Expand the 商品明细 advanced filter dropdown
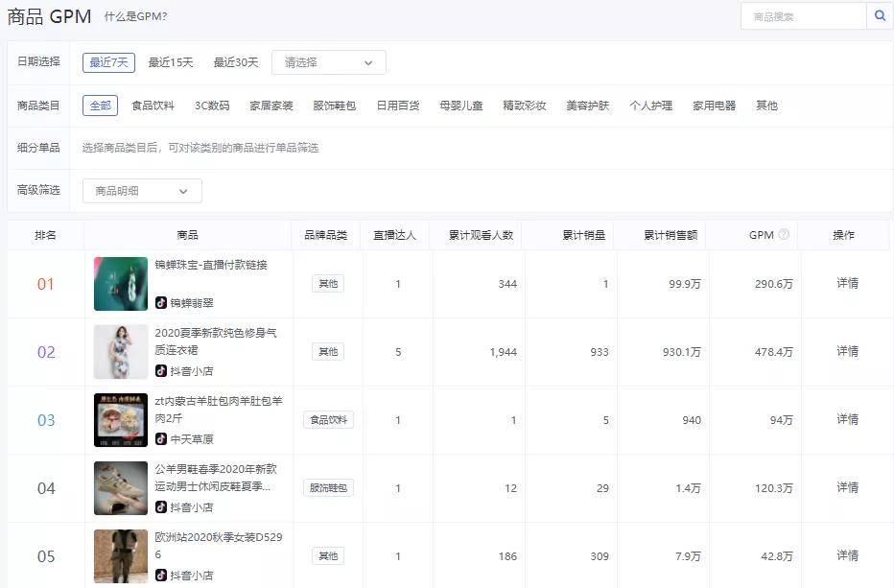Image resolution: width=894 pixels, height=588 pixels. tap(142, 191)
